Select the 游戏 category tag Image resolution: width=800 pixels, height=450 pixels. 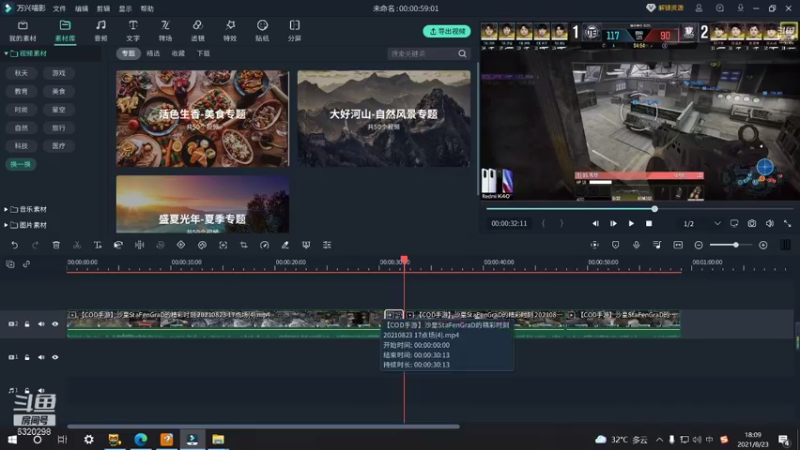coord(59,73)
